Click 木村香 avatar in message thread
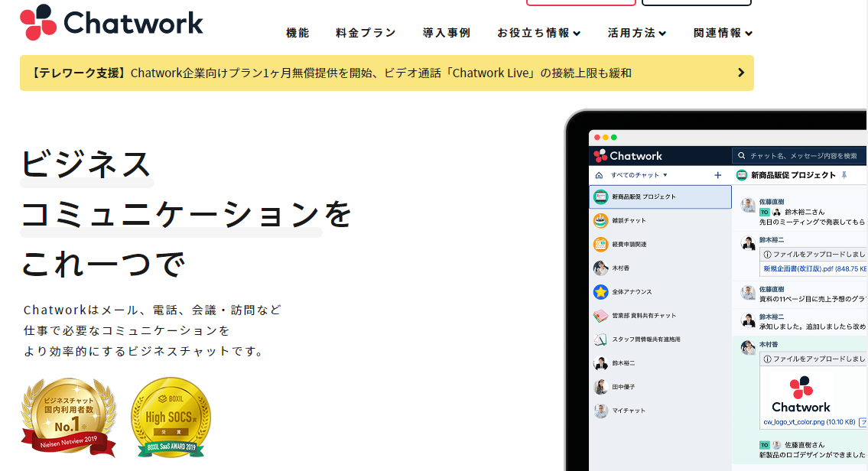The height and width of the screenshot is (471, 868). [x=748, y=348]
